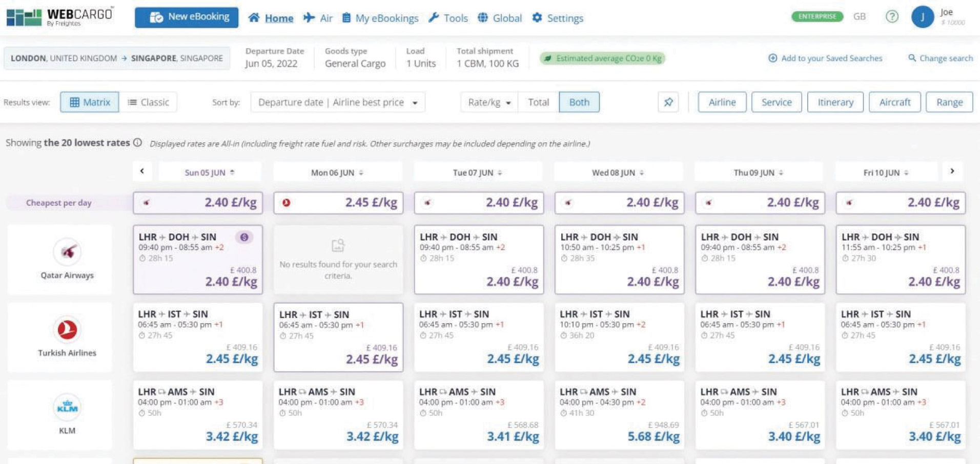The width and height of the screenshot is (980, 464).
Task: Sort by Wed 08 JUN column
Action: click(619, 173)
